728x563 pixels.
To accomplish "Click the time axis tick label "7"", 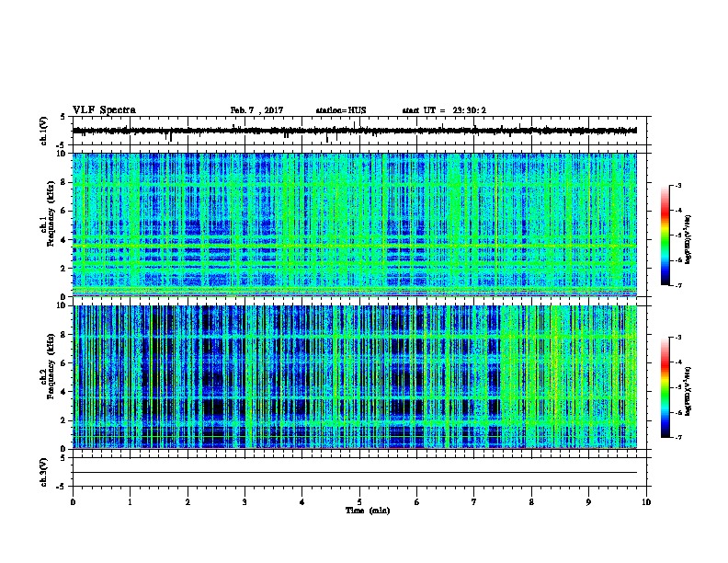I will (x=474, y=502).
